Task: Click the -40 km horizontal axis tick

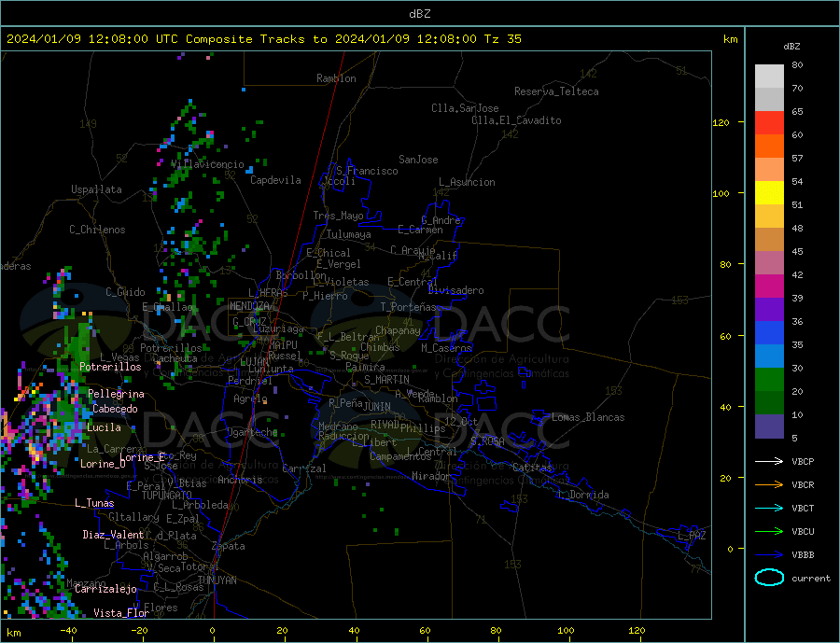Action: [68, 631]
